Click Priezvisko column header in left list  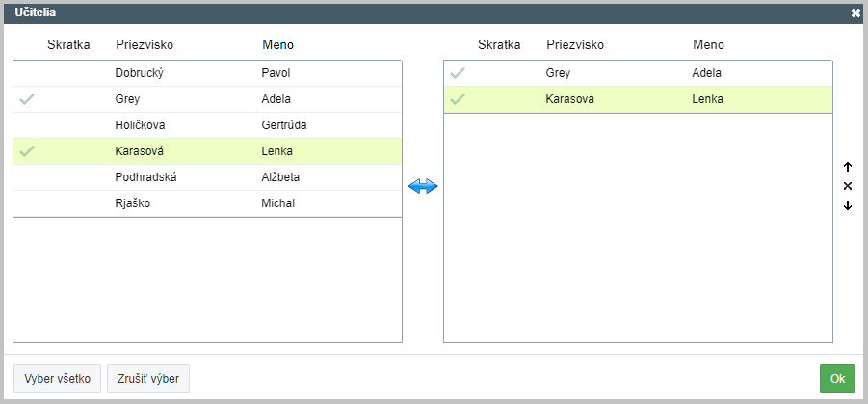click(144, 44)
